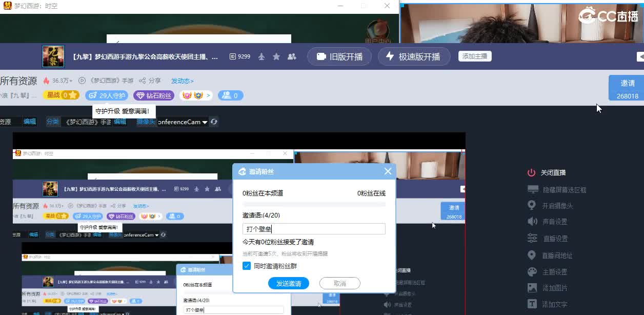This screenshot has width=644, height=315.
Task: Click the webcam preview thumbnail
Action: pos(522,23)
